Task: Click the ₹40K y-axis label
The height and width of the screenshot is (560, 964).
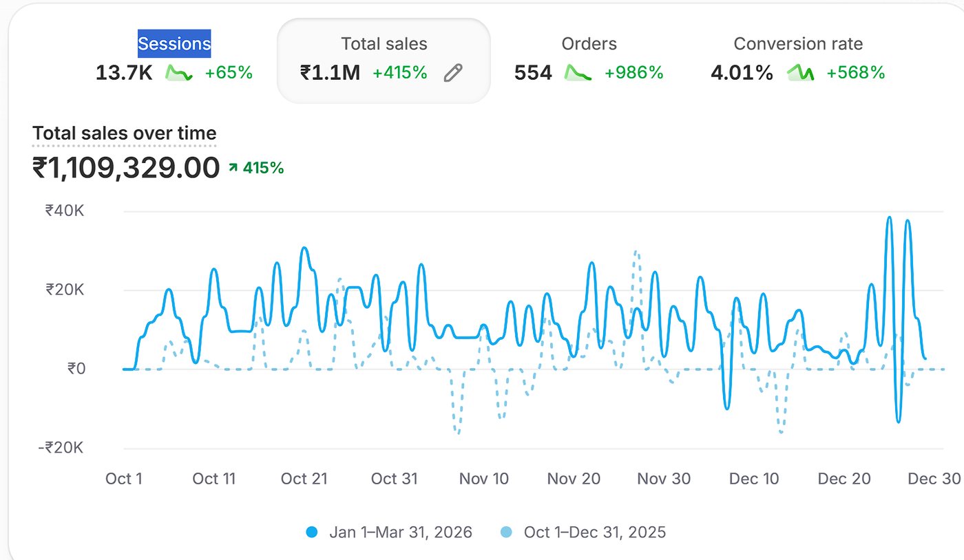Action: tap(65, 211)
